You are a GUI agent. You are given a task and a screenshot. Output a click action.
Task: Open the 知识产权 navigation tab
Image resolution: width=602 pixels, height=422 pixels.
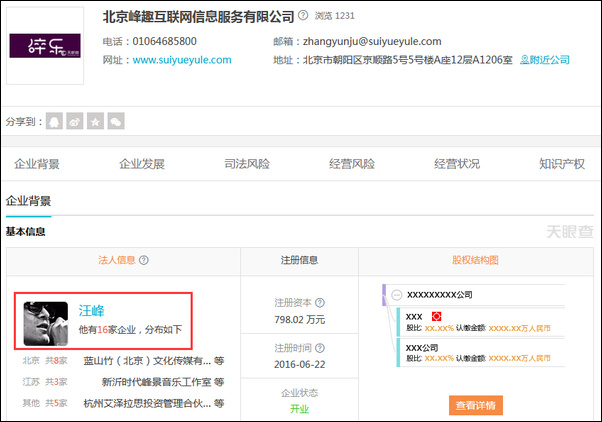(562, 164)
